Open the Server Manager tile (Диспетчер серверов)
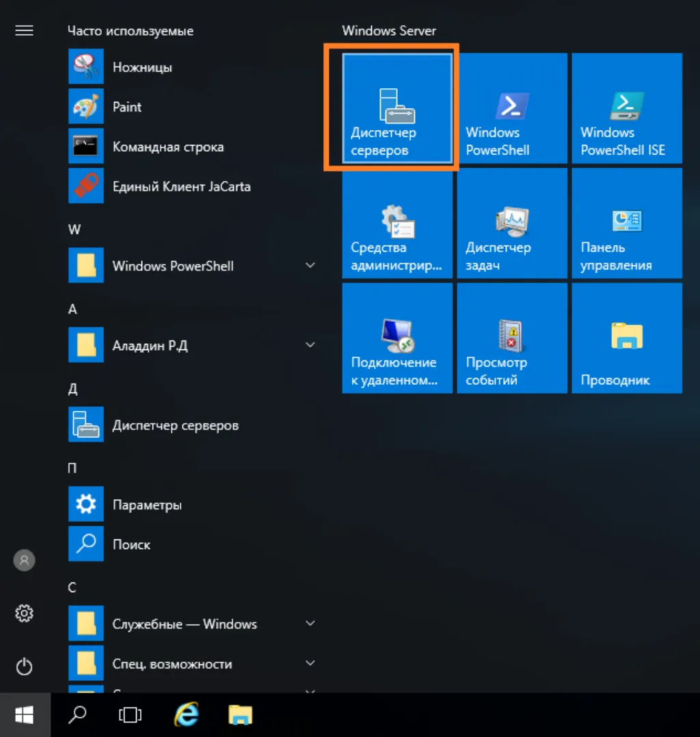 click(397, 108)
